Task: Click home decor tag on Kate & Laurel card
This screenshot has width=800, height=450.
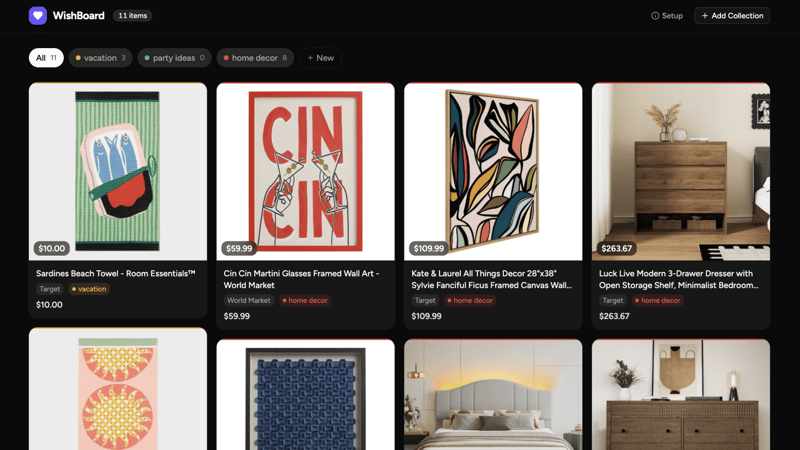Action: tap(470, 301)
